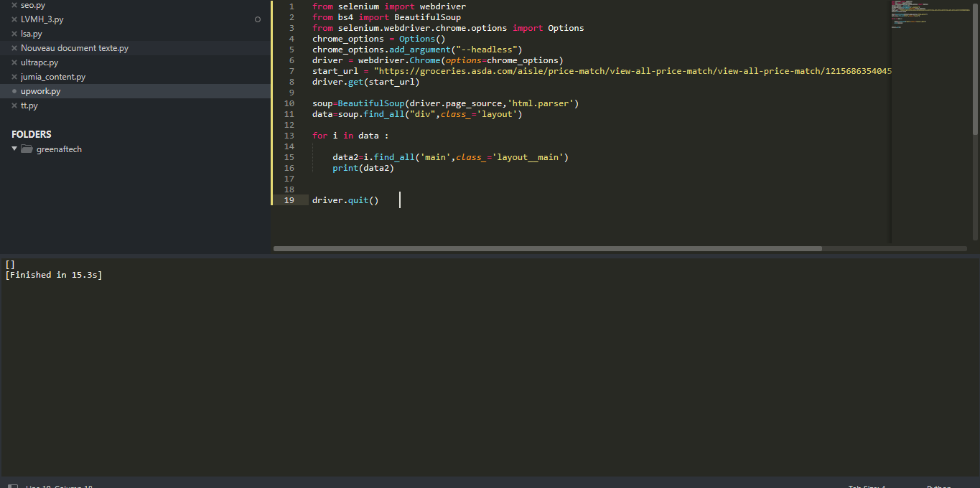This screenshot has height=488, width=980.
Task: Close LVMH_3.py using its x icon
Action: click(x=14, y=19)
